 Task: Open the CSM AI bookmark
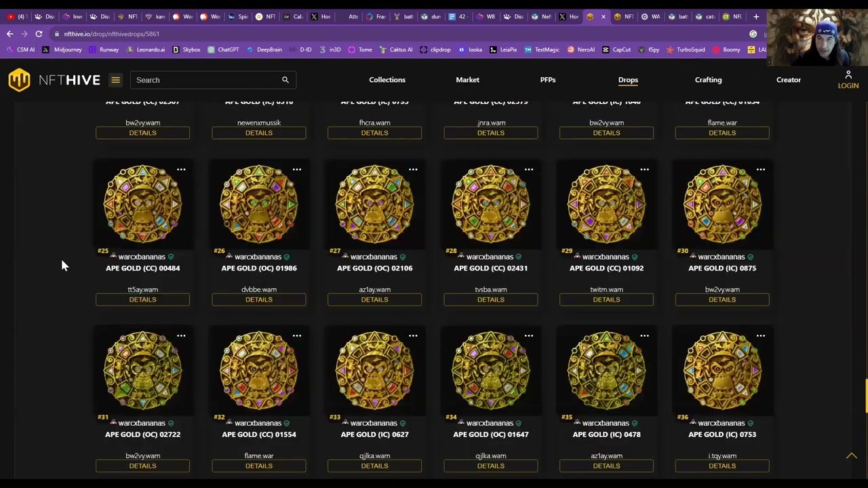20,49
